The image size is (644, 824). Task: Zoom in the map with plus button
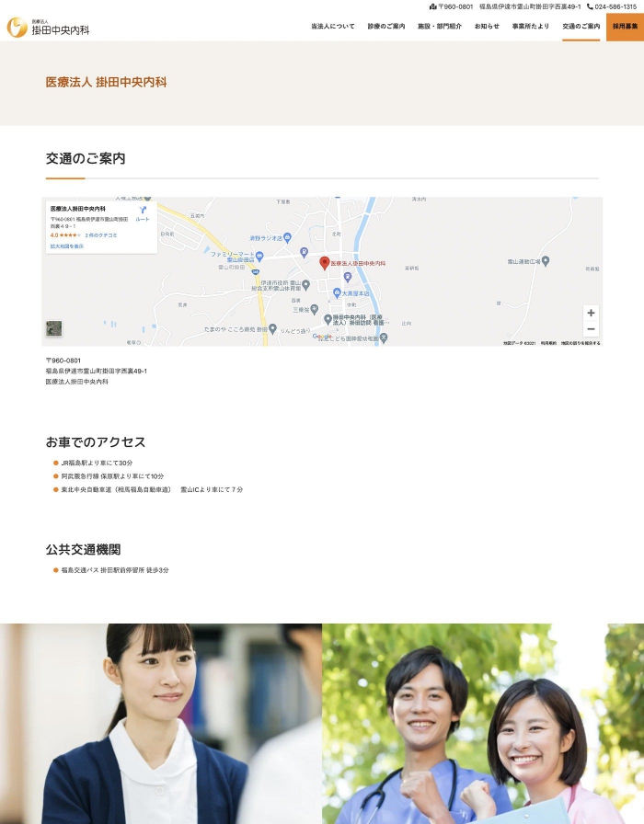click(x=591, y=313)
